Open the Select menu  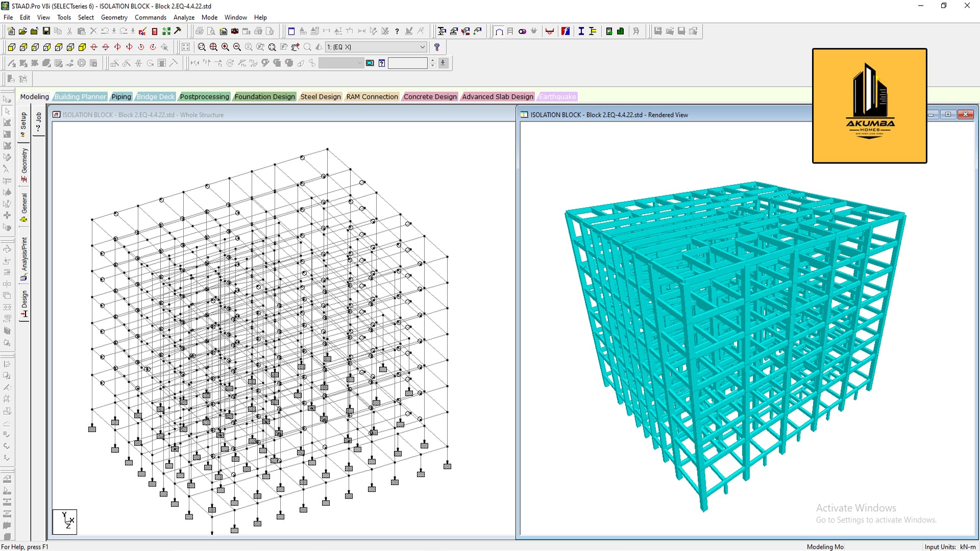(x=86, y=17)
